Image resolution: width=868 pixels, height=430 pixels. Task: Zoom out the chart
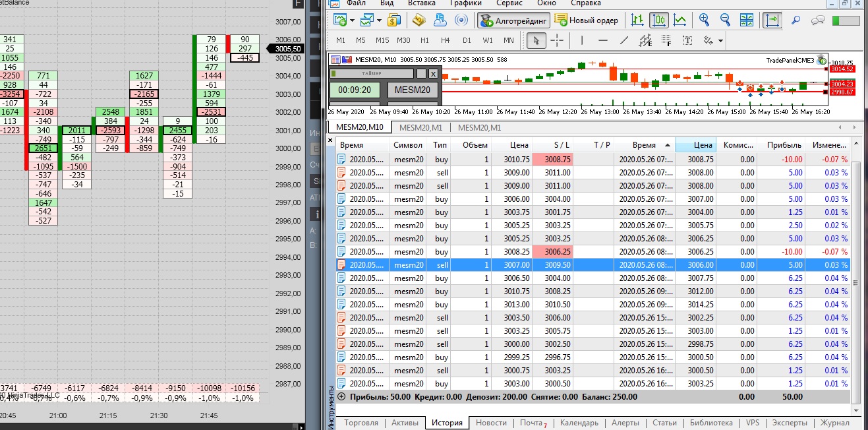coord(725,20)
